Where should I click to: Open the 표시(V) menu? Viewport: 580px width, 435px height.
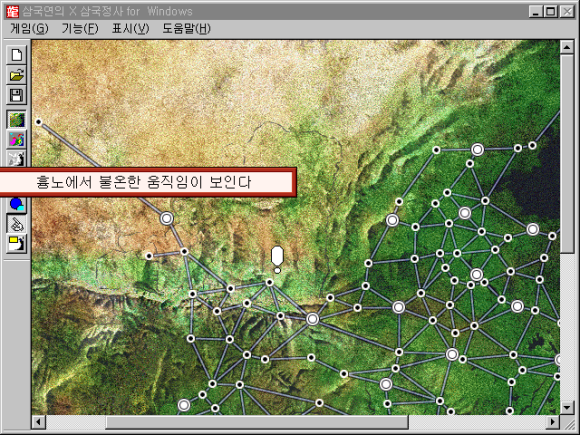[x=130, y=28]
